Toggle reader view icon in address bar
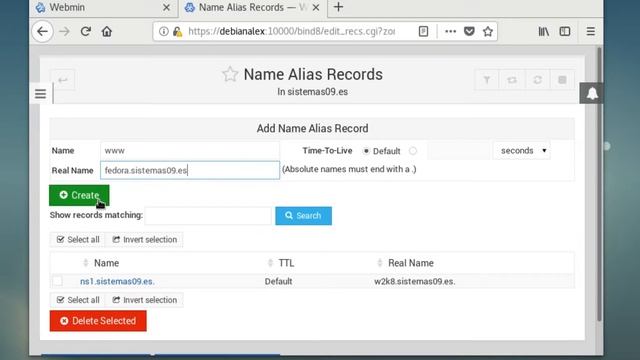The height and width of the screenshot is (360, 640). (423, 31)
